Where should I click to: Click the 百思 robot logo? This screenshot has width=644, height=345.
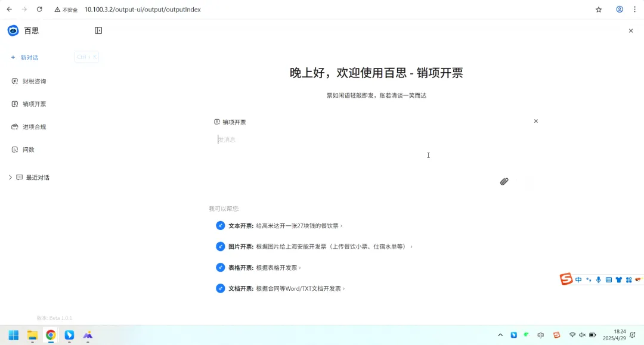pos(13,30)
